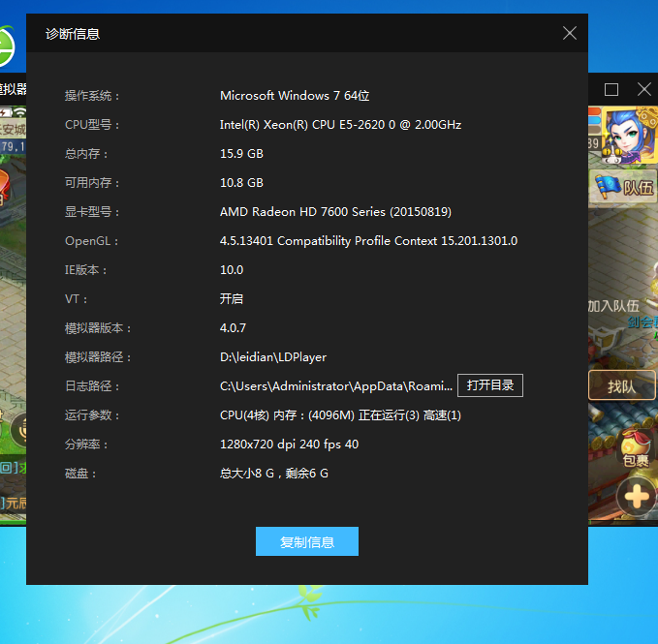
Task: Click the 诊断信息 dialog title
Action: (x=73, y=34)
